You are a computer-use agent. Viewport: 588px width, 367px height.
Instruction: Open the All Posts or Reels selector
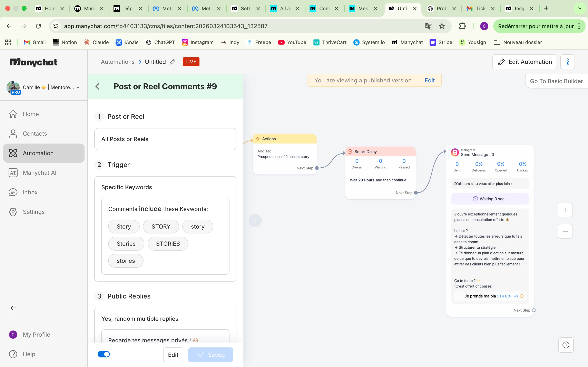(x=165, y=139)
